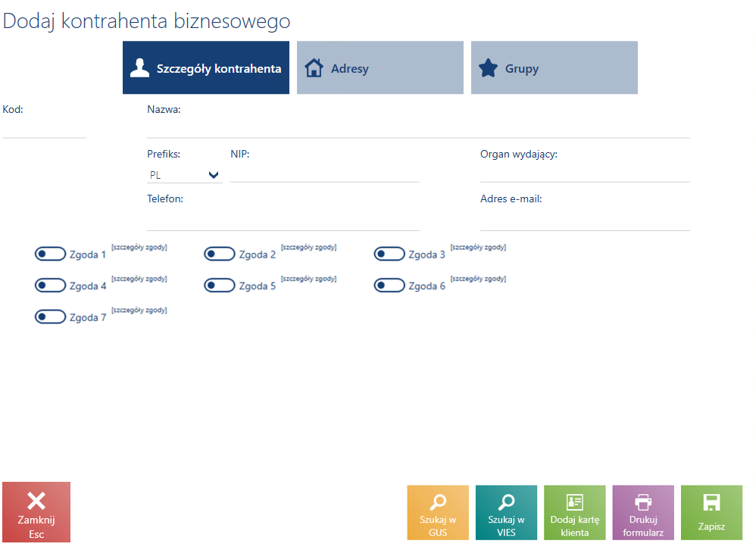This screenshot has width=756, height=550.
Task: Click the Adres e-mail field
Action: click(x=585, y=220)
